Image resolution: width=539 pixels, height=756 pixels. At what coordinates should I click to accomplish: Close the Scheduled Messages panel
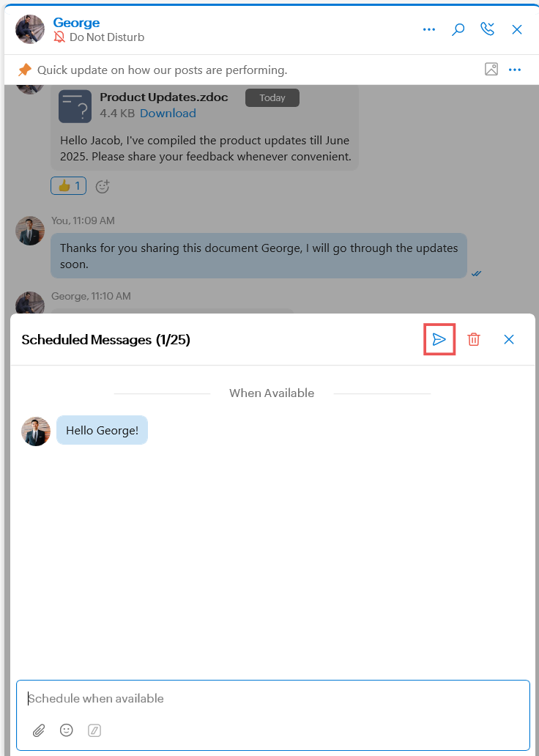[509, 339]
